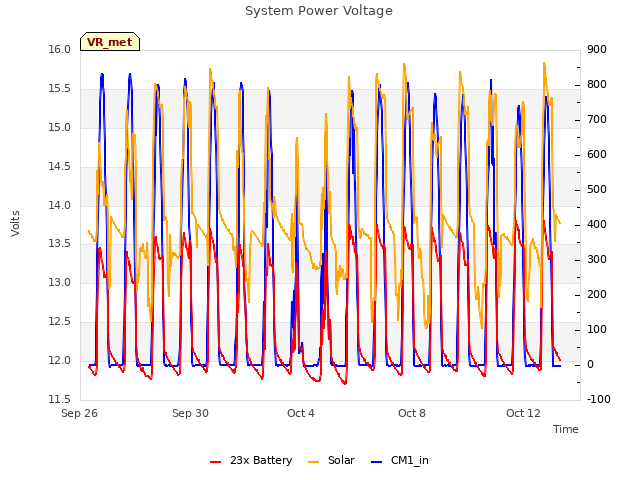
Task: Click the Oct 8 x-axis tick label
Action: pyautogui.click(x=412, y=413)
